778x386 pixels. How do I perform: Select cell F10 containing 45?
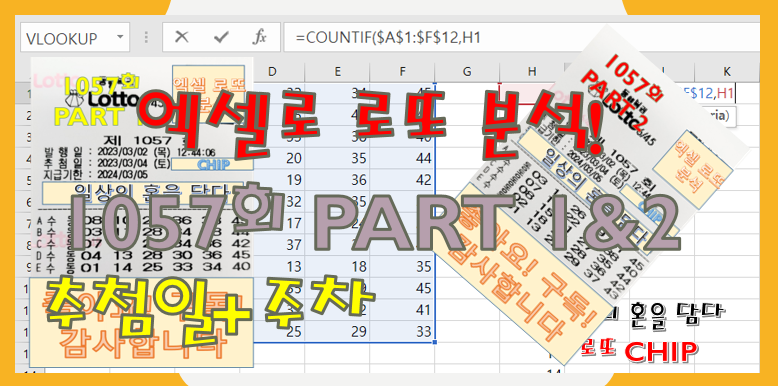coord(402,288)
